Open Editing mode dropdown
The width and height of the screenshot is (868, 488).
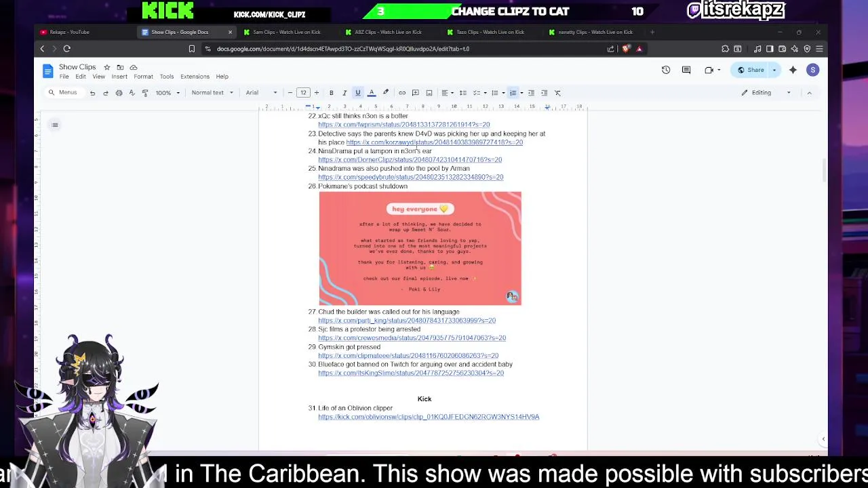coord(766,93)
